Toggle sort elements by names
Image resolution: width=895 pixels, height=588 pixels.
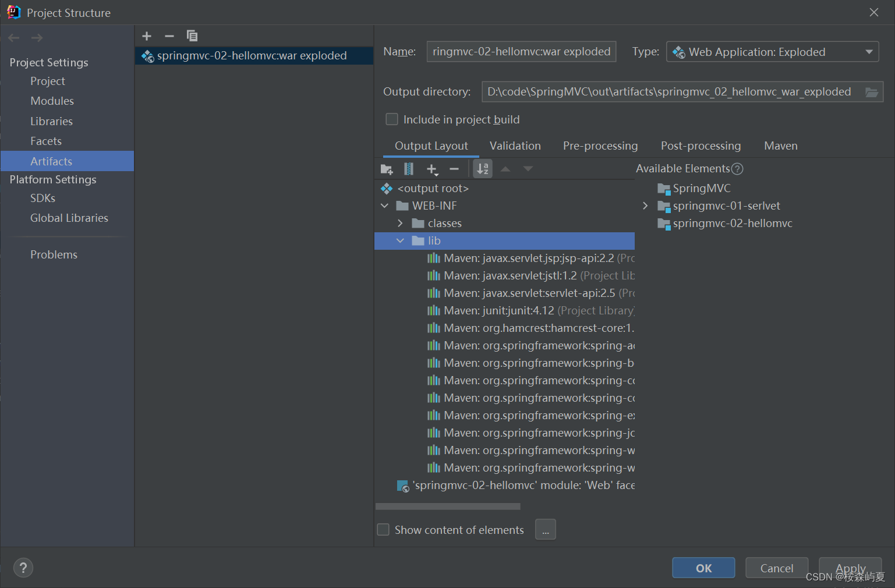point(483,169)
